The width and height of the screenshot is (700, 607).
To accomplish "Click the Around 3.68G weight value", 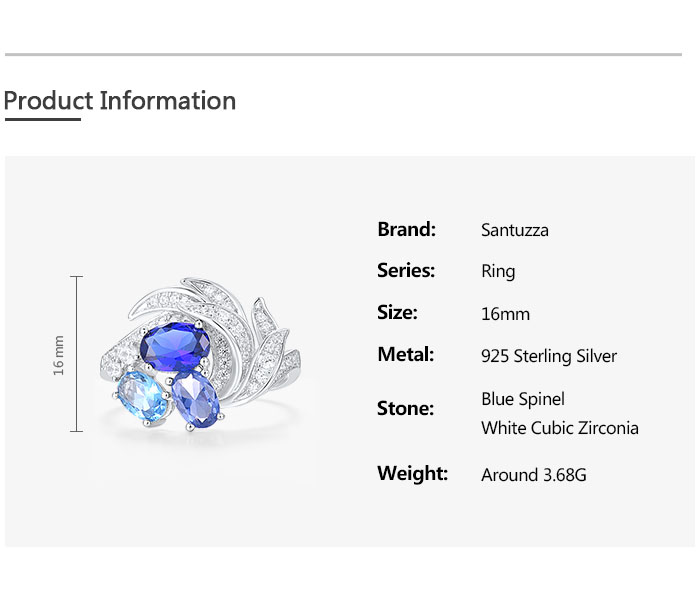I will coord(533,475).
